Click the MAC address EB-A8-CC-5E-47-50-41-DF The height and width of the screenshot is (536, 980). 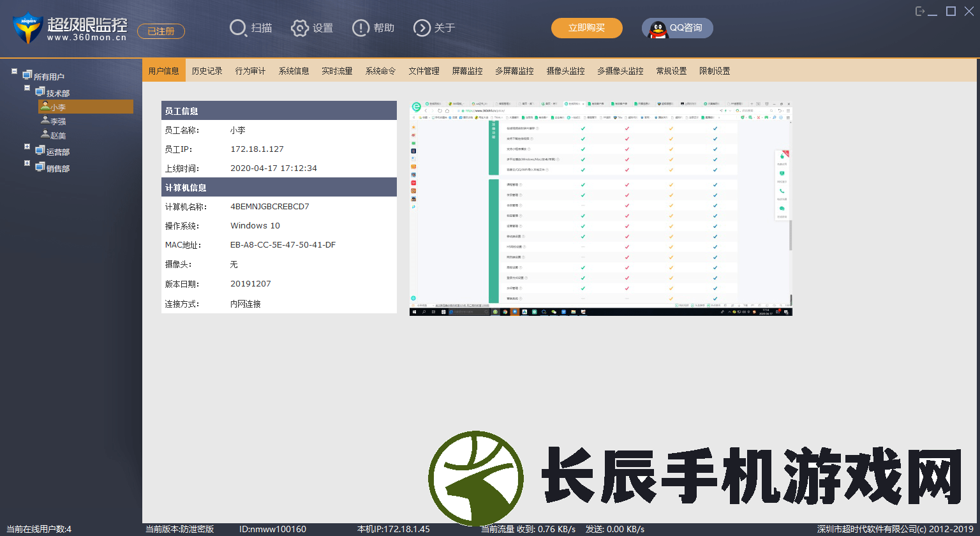click(x=283, y=245)
